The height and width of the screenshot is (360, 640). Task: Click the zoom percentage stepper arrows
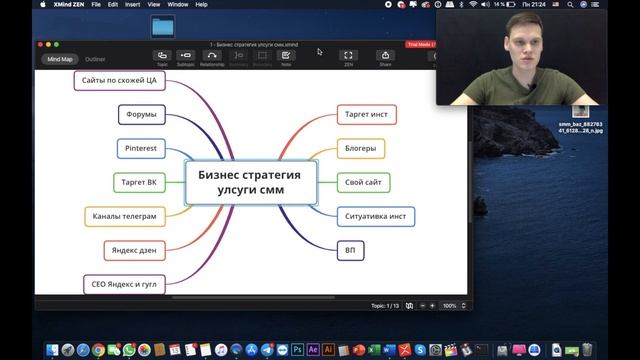pos(463,306)
